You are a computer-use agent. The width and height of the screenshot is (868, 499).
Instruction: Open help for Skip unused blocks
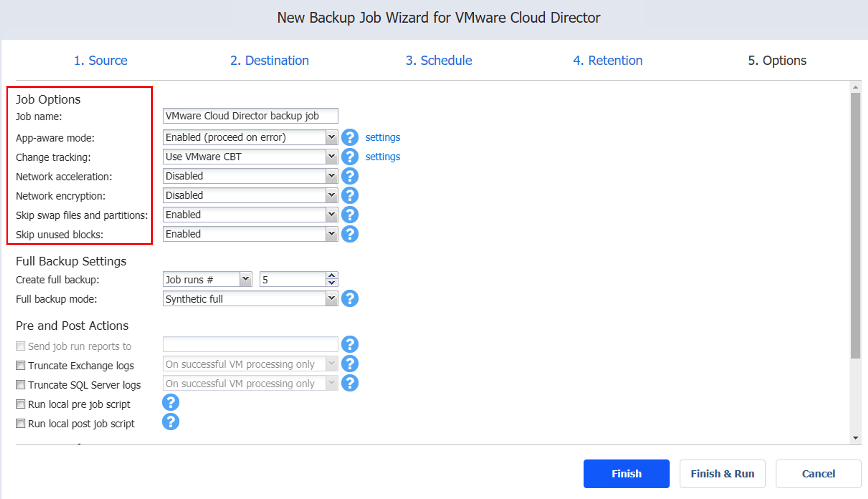[x=350, y=234]
